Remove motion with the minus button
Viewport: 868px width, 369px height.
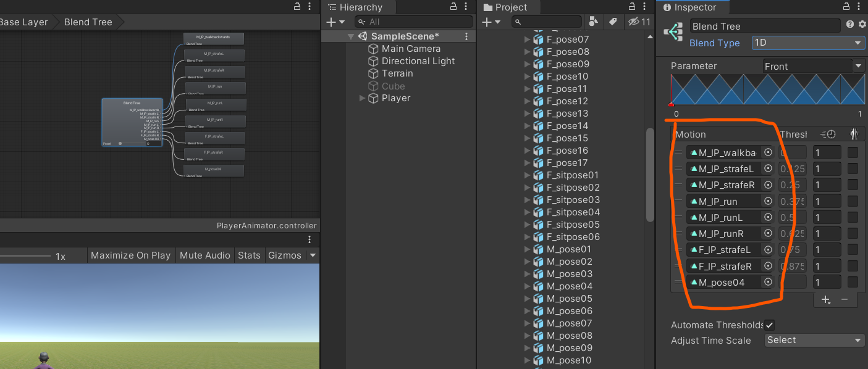pyautogui.click(x=845, y=300)
